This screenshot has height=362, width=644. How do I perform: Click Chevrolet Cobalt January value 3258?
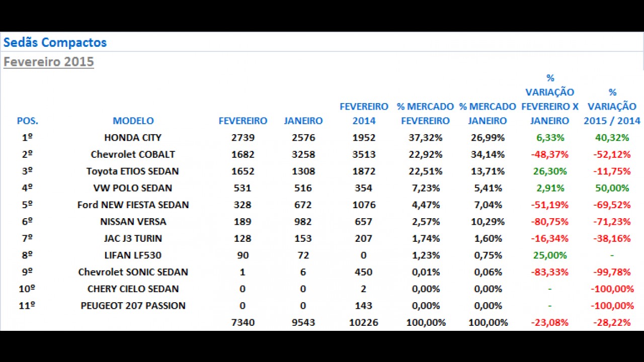click(x=303, y=154)
